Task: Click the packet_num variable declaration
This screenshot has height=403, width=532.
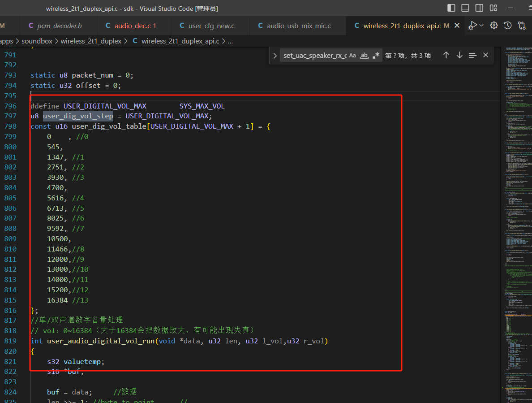Action: point(92,75)
